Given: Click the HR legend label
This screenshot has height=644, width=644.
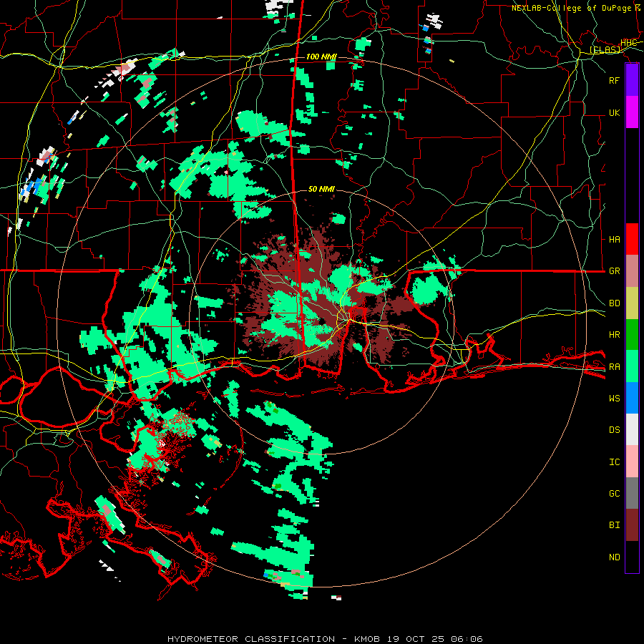Looking at the screenshot, I should [x=614, y=335].
